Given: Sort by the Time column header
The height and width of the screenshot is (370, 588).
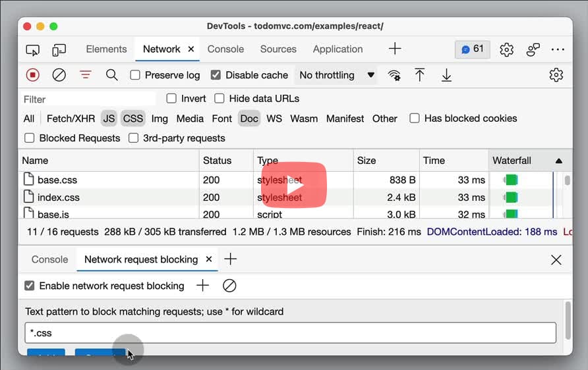Looking at the screenshot, I should 454,161.
